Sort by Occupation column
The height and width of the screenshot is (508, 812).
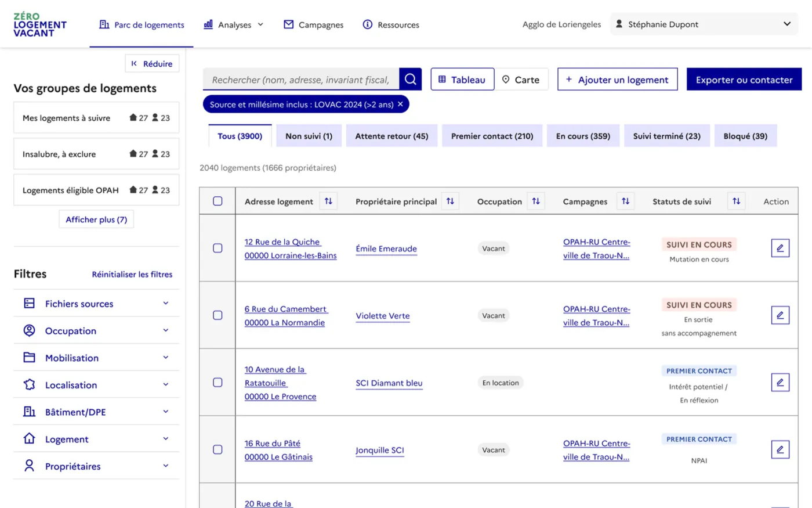[x=536, y=201]
